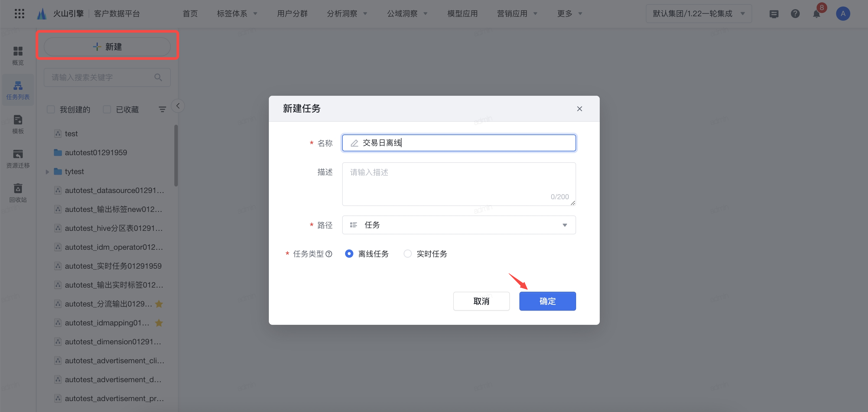Open the help question mark icon
Viewport: 868px width, 412px height.
coord(795,14)
